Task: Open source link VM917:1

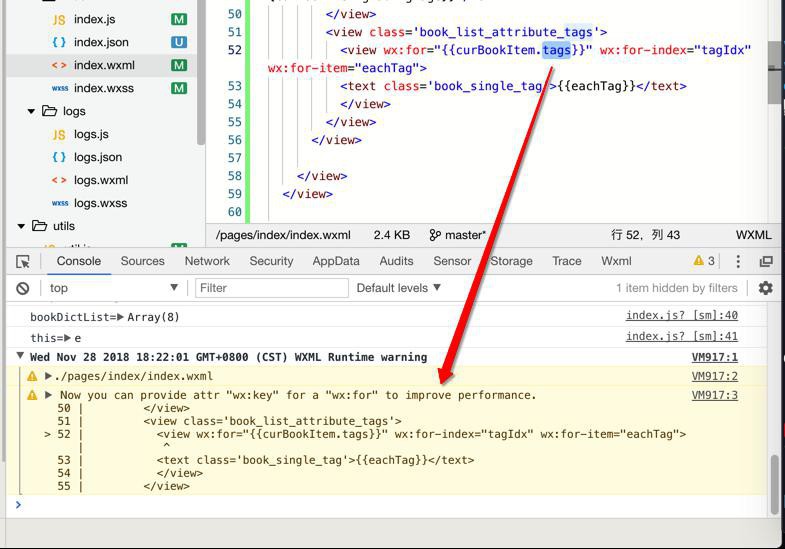Action: pos(714,357)
